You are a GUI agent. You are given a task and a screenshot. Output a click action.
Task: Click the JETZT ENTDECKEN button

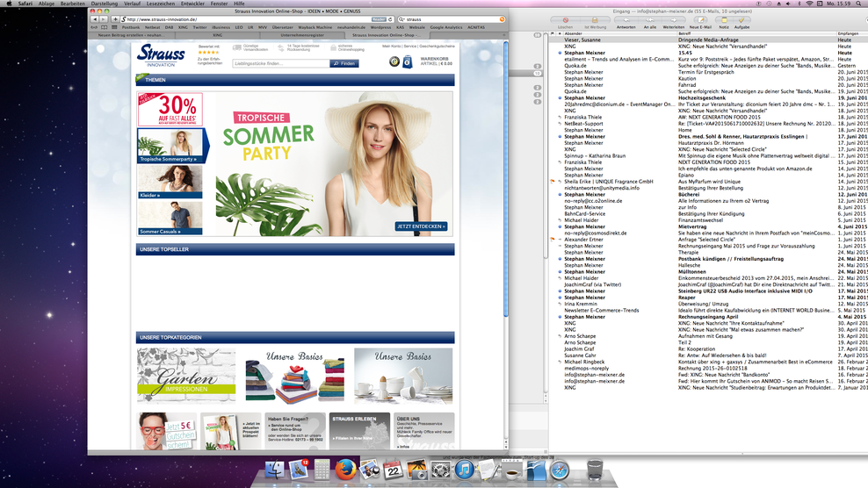click(422, 226)
